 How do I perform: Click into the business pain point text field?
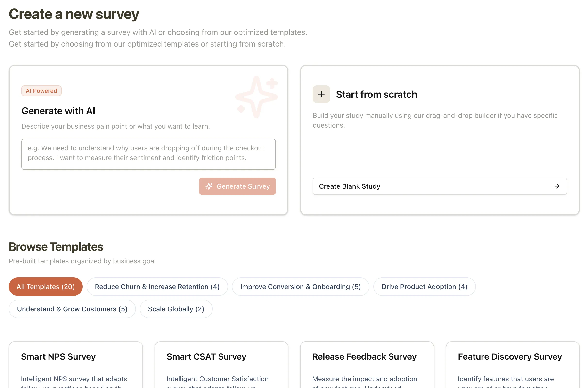click(148, 154)
